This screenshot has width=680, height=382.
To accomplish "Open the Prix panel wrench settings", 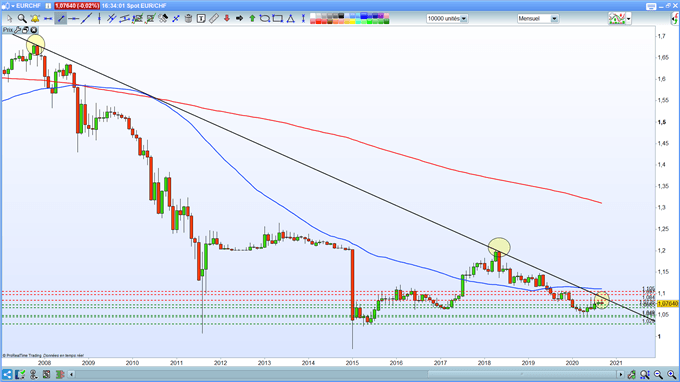I will tap(17, 30).
